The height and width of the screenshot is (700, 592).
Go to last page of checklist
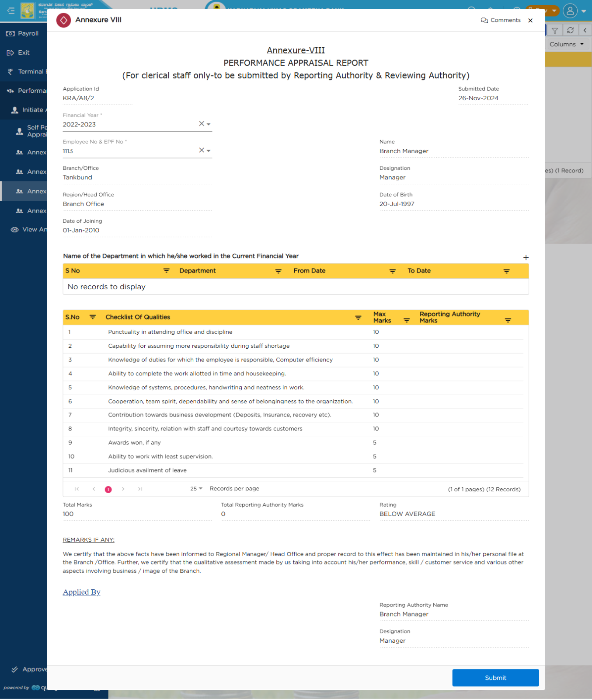[x=140, y=489]
